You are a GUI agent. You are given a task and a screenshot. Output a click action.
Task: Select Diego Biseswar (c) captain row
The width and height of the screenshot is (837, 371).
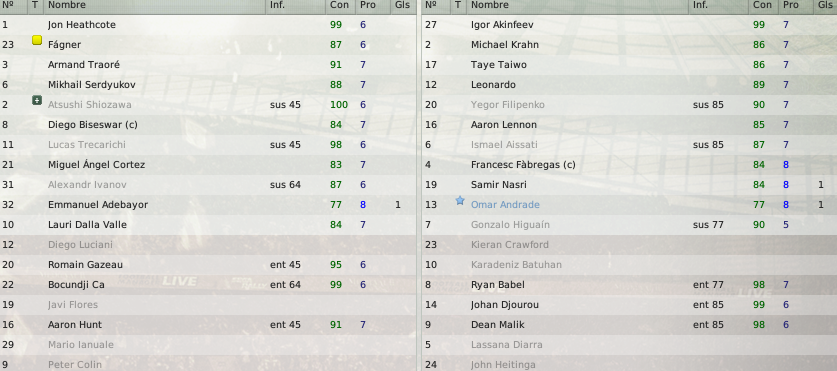(x=208, y=125)
